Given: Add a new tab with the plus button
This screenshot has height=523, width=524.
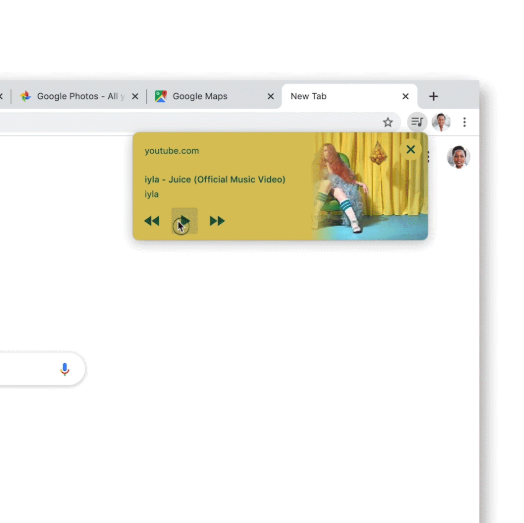Looking at the screenshot, I should click(x=433, y=96).
